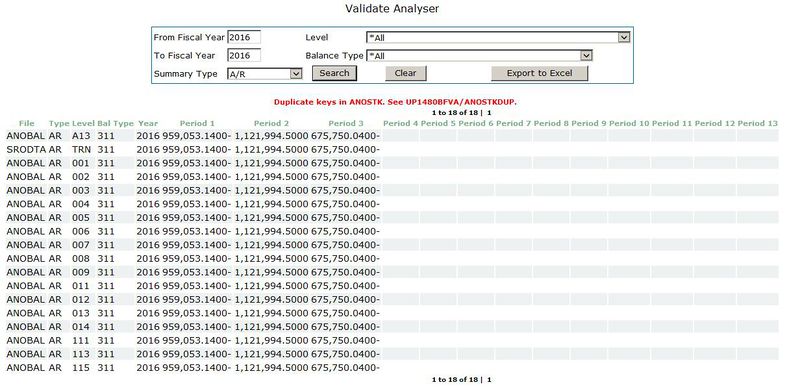Click the red Duplicate keys in ANOSTK message
800x391 pixels.
tap(395, 102)
